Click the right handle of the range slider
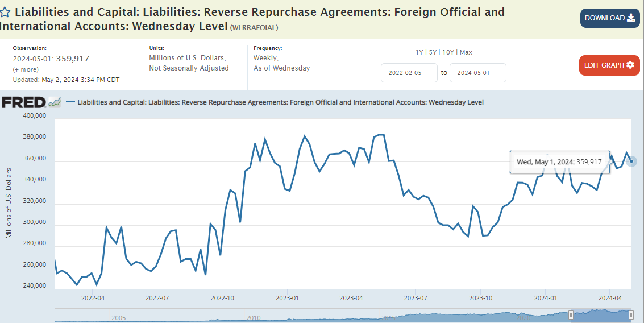This screenshot has height=323, width=644. [x=630, y=314]
